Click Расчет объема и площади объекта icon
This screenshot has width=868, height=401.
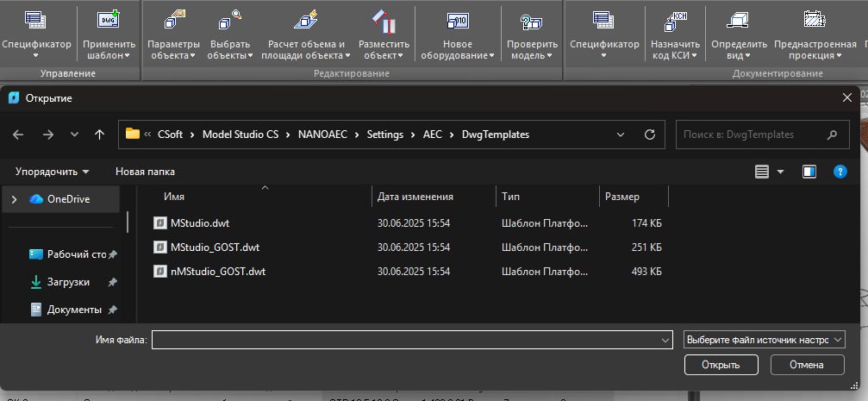coord(306,20)
